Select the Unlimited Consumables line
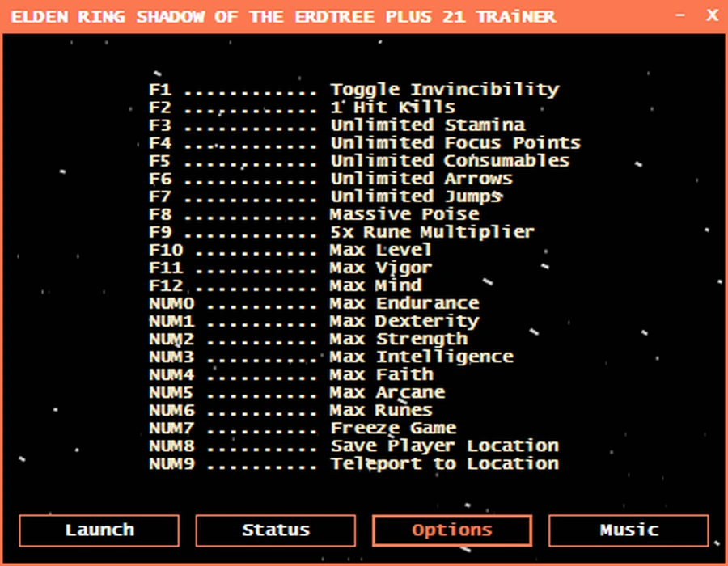Viewport: 728px width, 566px height. [359, 161]
